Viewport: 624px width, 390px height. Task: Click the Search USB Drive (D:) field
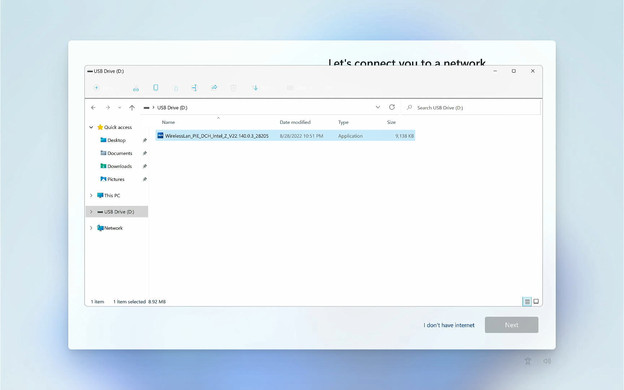pos(472,107)
